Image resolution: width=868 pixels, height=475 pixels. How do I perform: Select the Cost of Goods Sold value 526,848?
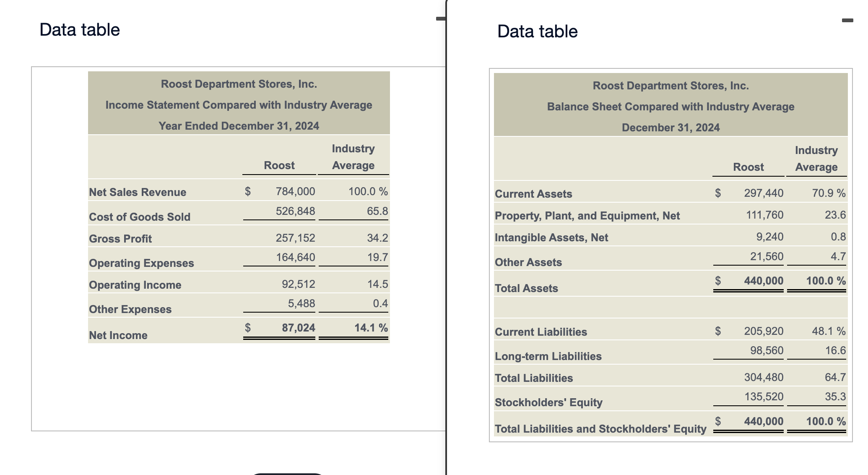[x=295, y=211]
